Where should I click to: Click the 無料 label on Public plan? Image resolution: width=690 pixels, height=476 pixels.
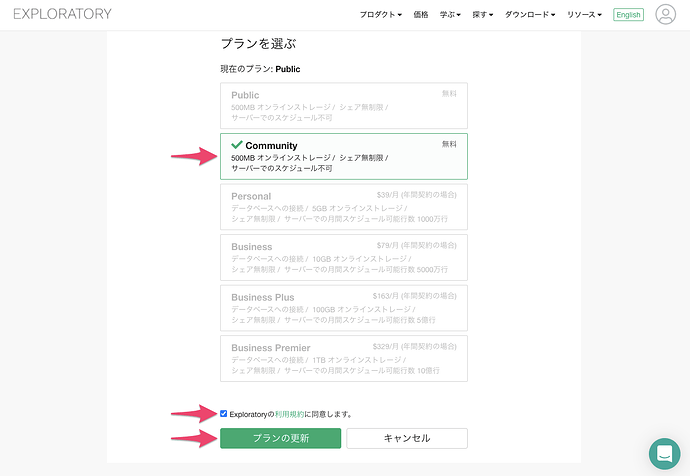449,93
